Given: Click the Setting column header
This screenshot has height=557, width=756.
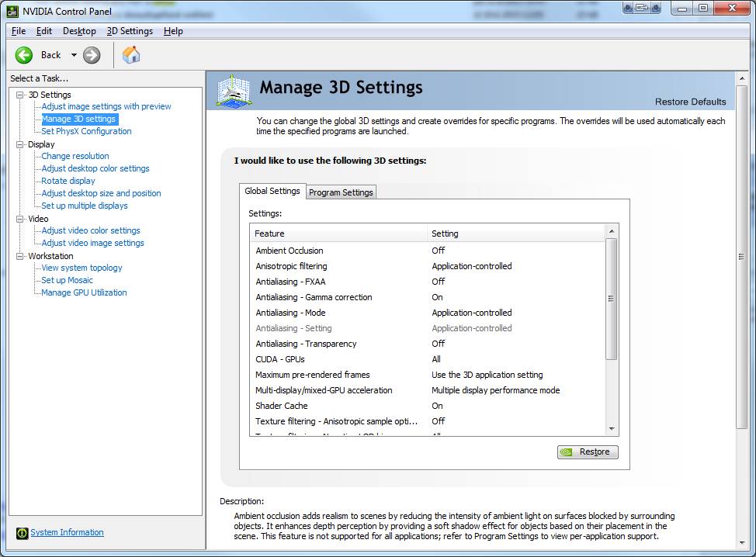Looking at the screenshot, I should pyautogui.click(x=516, y=234).
